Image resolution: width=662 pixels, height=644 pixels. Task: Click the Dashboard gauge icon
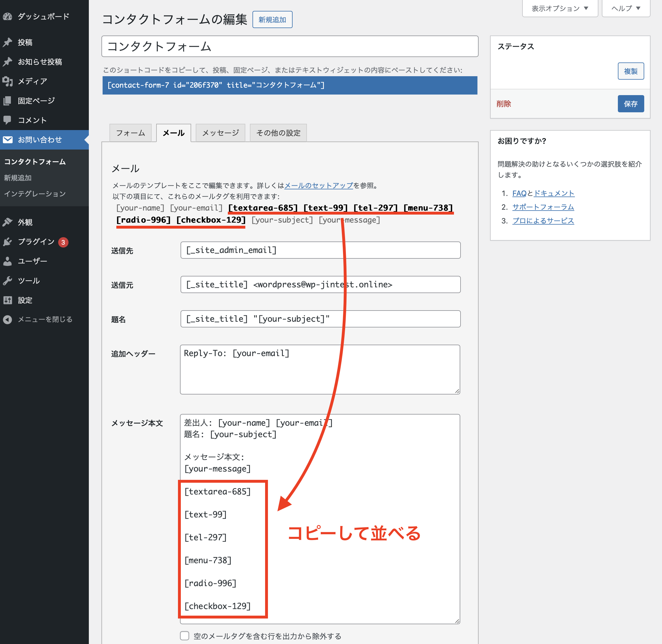(7, 16)
